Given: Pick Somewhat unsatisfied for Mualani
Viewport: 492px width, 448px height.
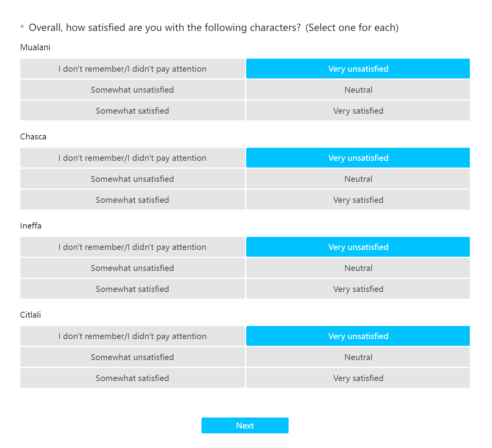Looking at the screenshot, I should coord(132,90).
